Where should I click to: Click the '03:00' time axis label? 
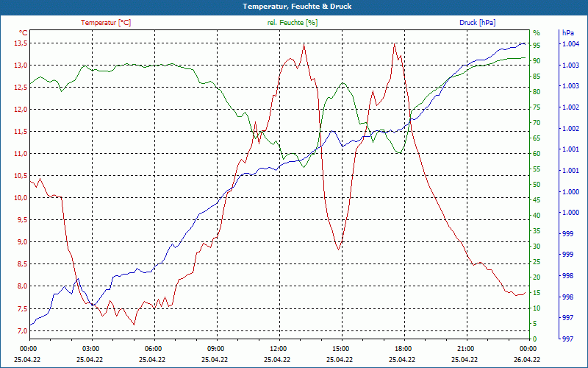[x=90, y=349]
